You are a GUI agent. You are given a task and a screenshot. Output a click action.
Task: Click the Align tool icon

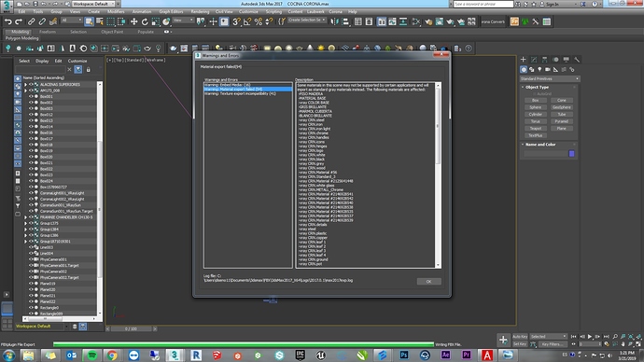346,21
